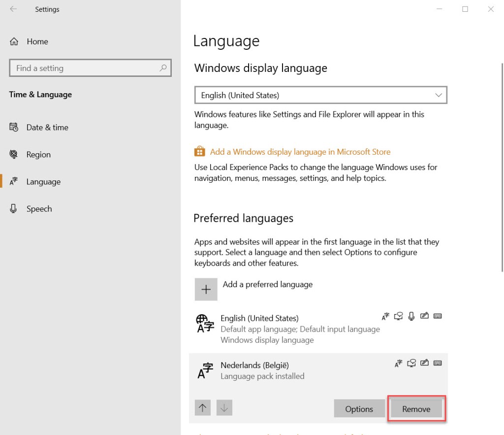Click the handwriting icon on English row
This screenshot has height=435, width=504.
click(425, 316)
